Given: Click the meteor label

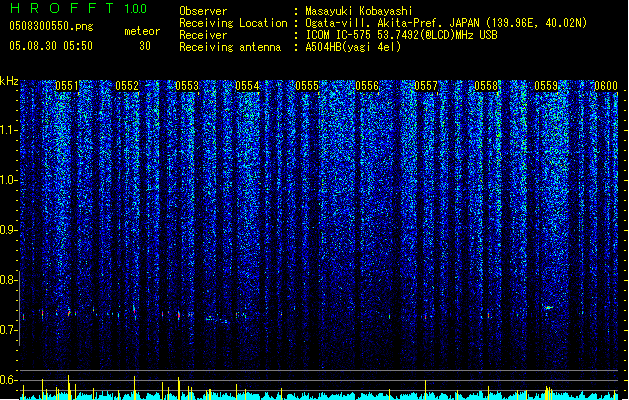Looking at the screenshot, I should (142, 31).
